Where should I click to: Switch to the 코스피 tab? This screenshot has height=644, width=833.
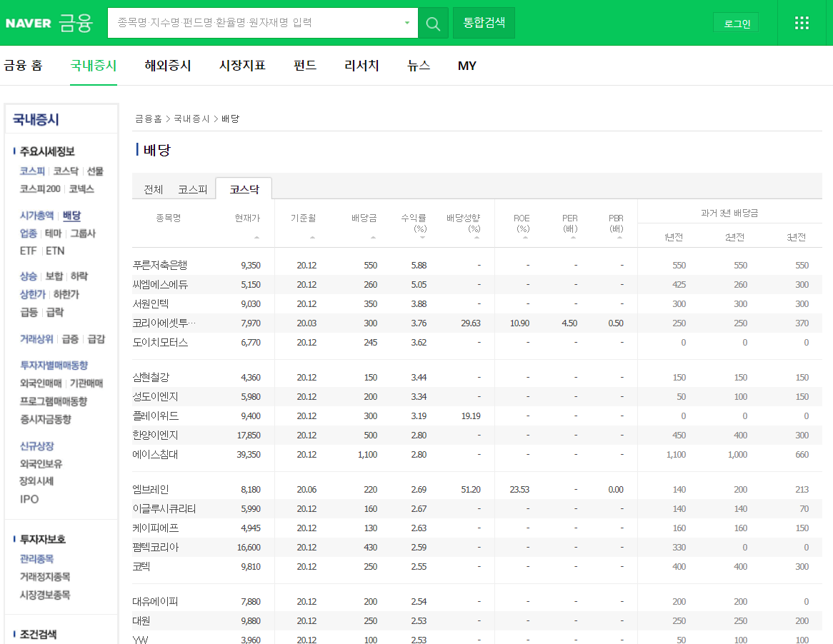coord(192,189)
